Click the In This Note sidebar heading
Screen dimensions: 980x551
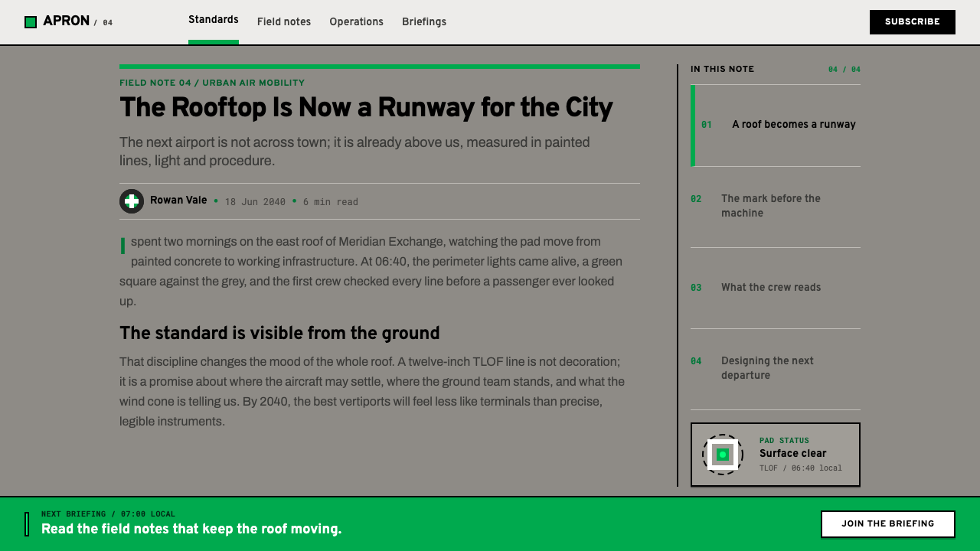[x=722, y=69]
